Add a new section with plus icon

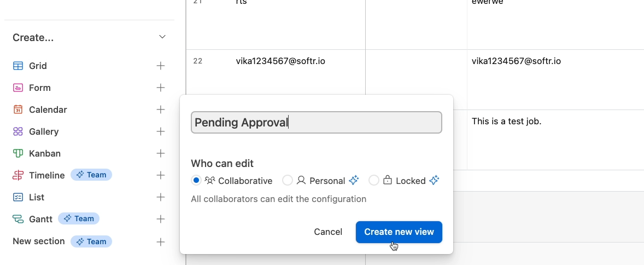pos(161,242)
